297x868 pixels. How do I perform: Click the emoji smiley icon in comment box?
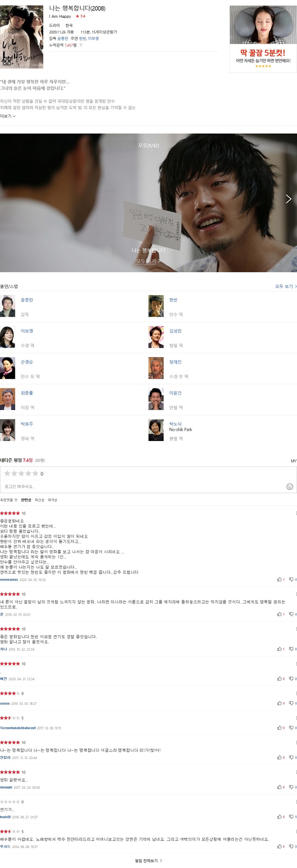tap(290, 486)
